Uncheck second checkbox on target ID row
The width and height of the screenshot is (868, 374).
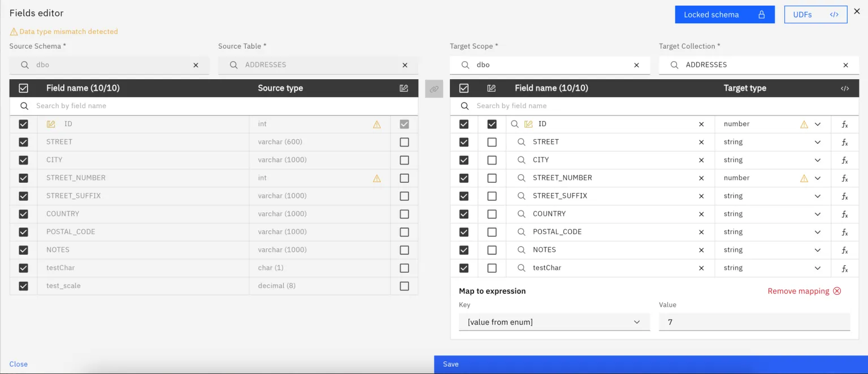(x=492, y=124)
